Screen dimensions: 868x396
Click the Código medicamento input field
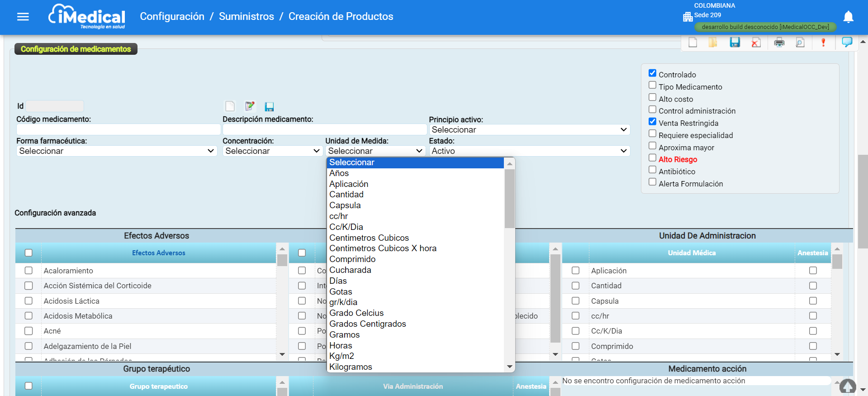click(118, 130)
